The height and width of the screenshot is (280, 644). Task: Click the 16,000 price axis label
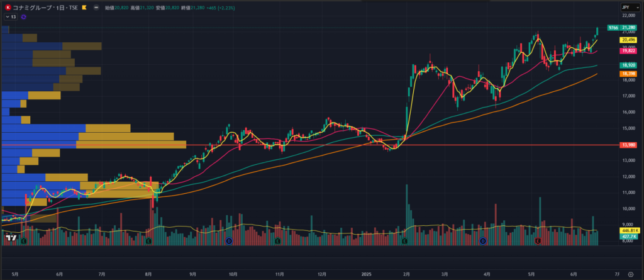(629, 112)
